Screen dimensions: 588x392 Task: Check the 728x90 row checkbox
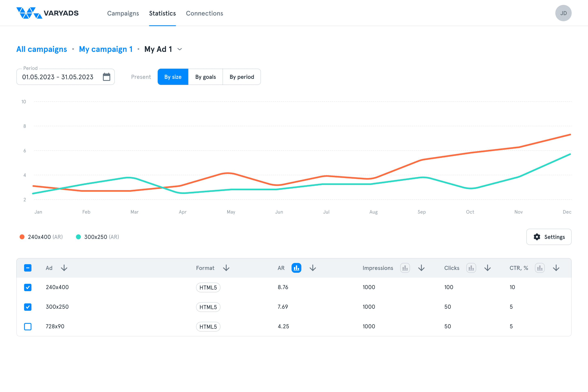pos(28,326)
